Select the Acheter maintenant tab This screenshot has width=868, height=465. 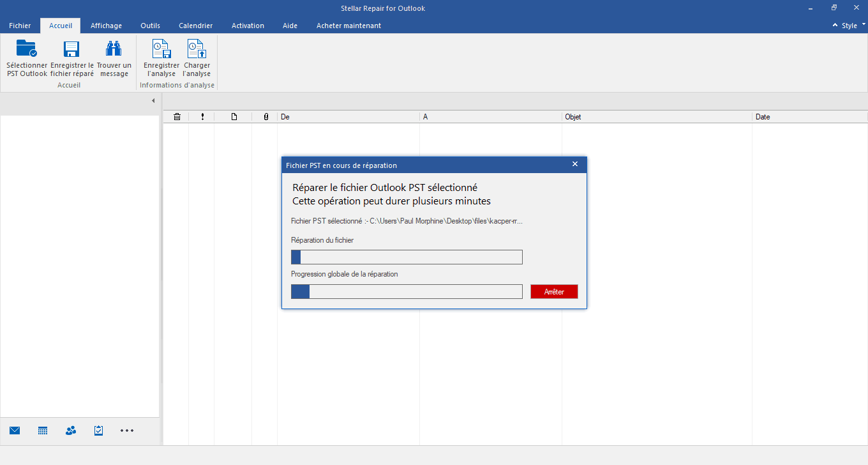click(348, 26)
